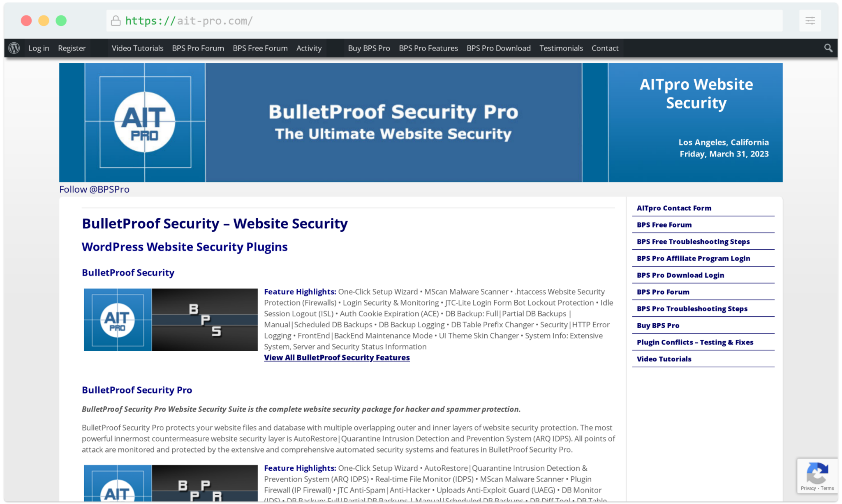This screenshot has width=842, height=504.
Task: Click the reCAPTCHA Terms link
Action: (x=827, y=488)
